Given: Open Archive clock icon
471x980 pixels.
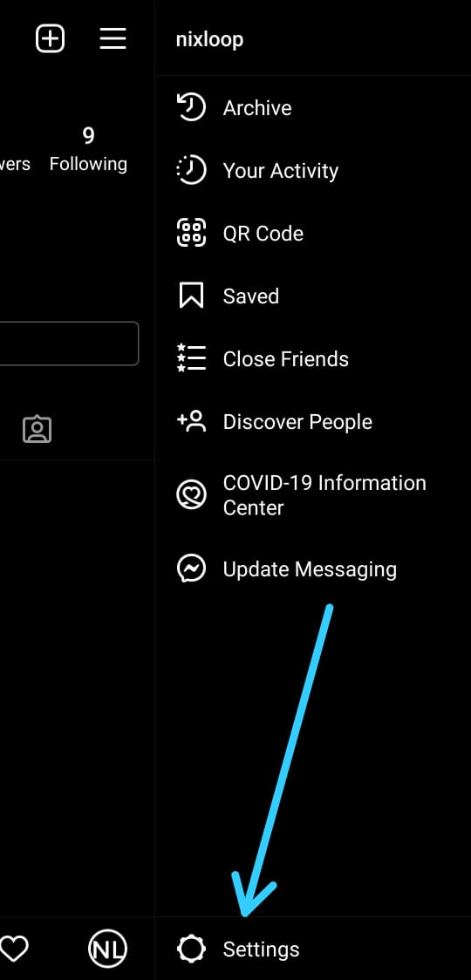Looking at the screenshot, I should pyautogui.click(x=191, y=107).
